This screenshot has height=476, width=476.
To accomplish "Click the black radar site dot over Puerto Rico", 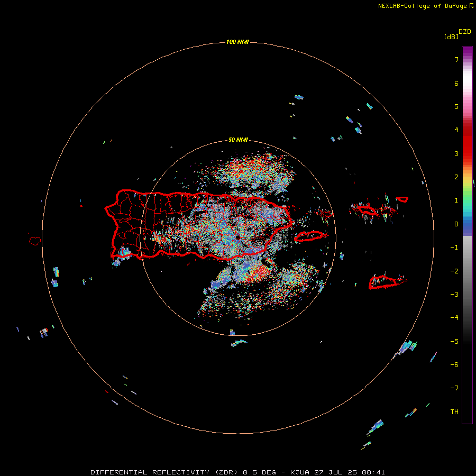I will [237, 237].
